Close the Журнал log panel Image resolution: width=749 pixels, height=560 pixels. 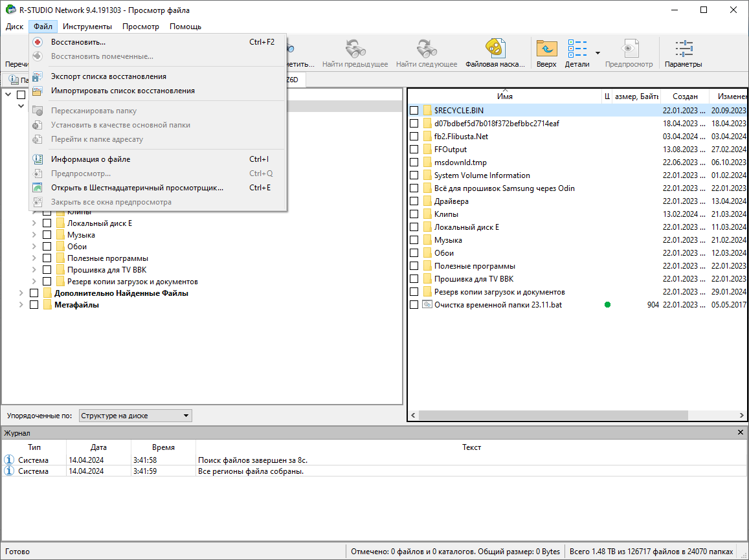pos(741,432)
